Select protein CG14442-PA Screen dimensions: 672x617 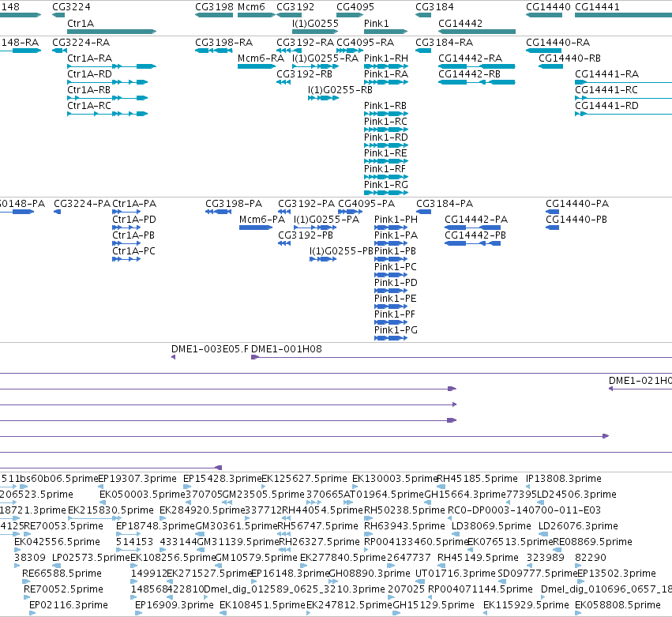473,228
